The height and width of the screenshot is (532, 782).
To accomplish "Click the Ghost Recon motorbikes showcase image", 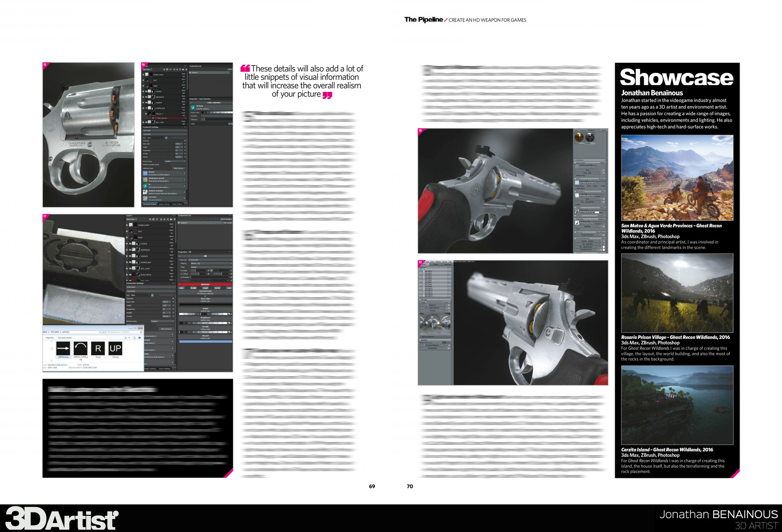I will 677,178.
